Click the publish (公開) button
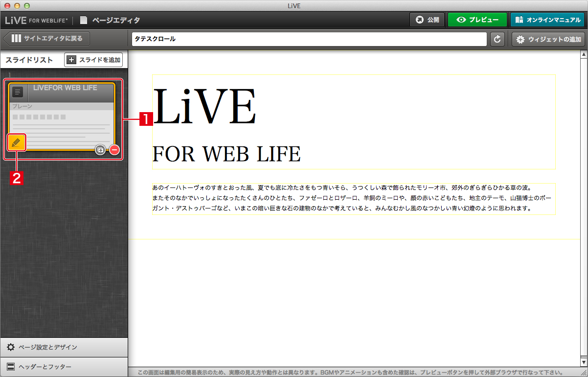 [427, 20]
